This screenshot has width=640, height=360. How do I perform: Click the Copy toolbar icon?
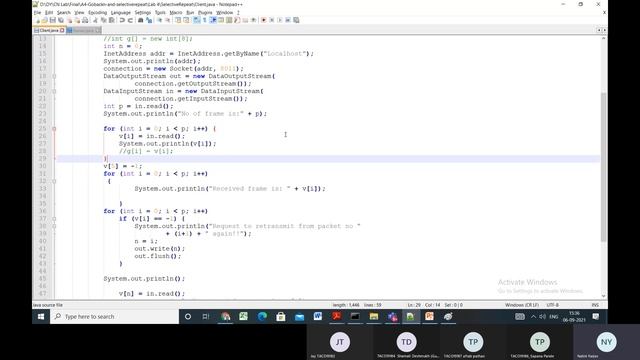click(103, 20)
